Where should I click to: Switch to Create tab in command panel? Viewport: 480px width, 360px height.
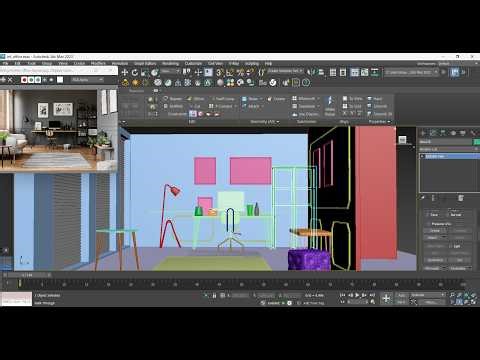point(423,133)
